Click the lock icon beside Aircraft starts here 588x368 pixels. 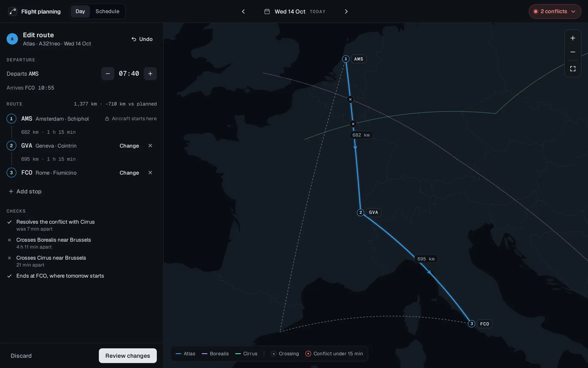click(107, 119)
